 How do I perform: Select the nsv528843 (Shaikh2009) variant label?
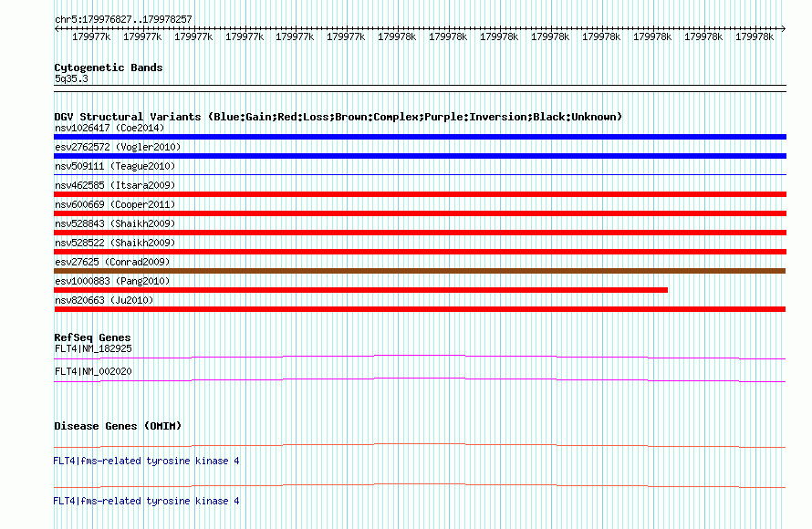tap(115, 223)
